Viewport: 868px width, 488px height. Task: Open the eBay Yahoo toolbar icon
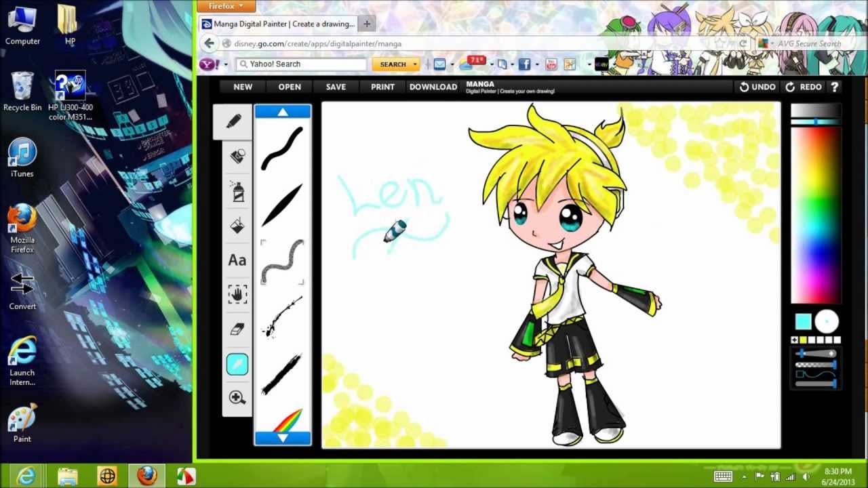click(600, 64)
